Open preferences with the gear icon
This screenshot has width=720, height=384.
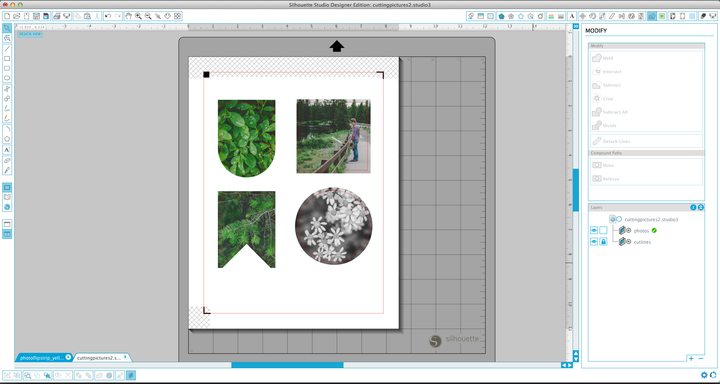click(x=704, y=375)
